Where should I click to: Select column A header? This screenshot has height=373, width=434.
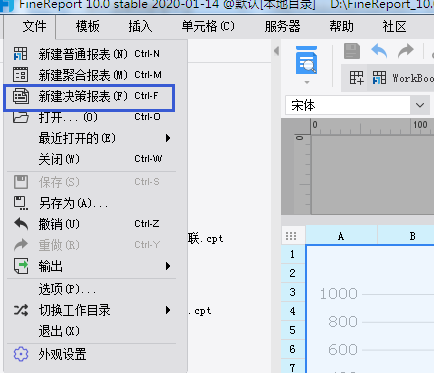click(x=341, y=236)
